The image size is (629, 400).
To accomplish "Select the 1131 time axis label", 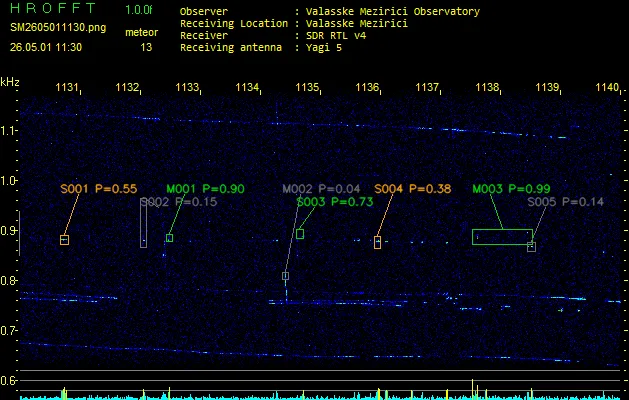I will [x=67, y=87].
